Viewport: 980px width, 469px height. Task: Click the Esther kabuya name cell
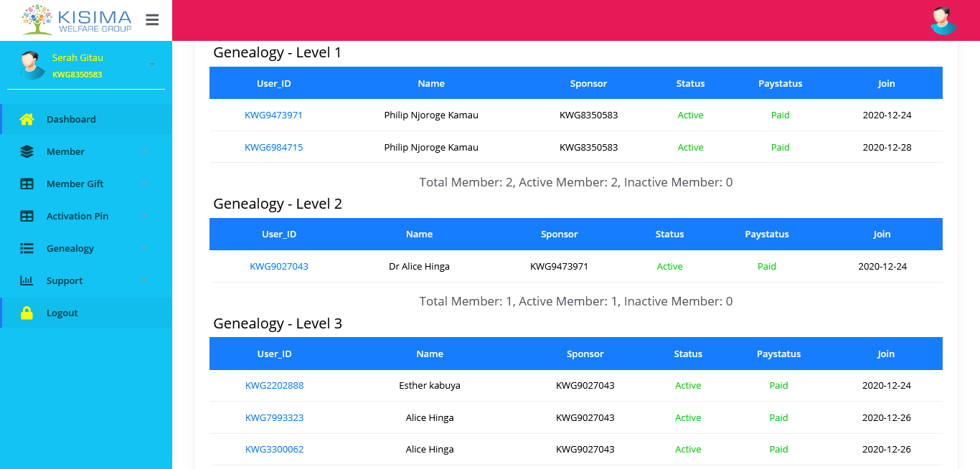[430, 385]
